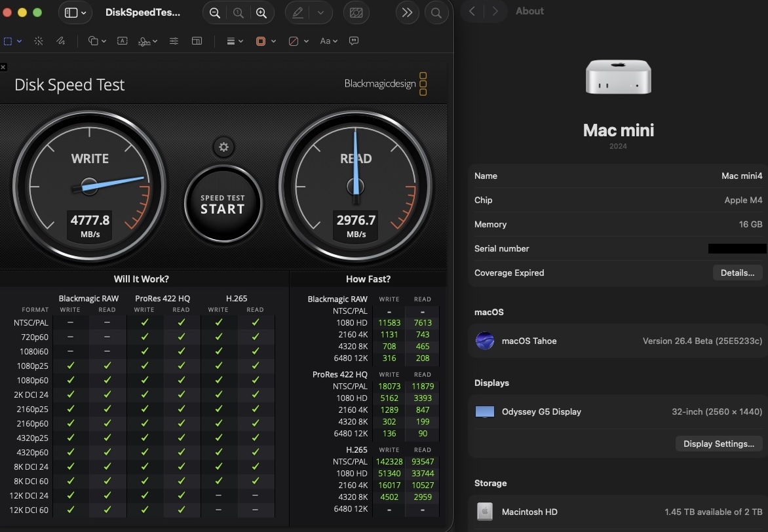Click the actual size magnifier icon

(x=238, y=12)
